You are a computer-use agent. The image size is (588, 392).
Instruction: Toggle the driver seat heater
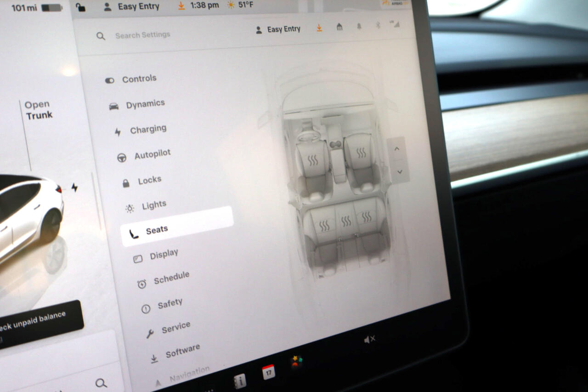click(x=313, y=160)
